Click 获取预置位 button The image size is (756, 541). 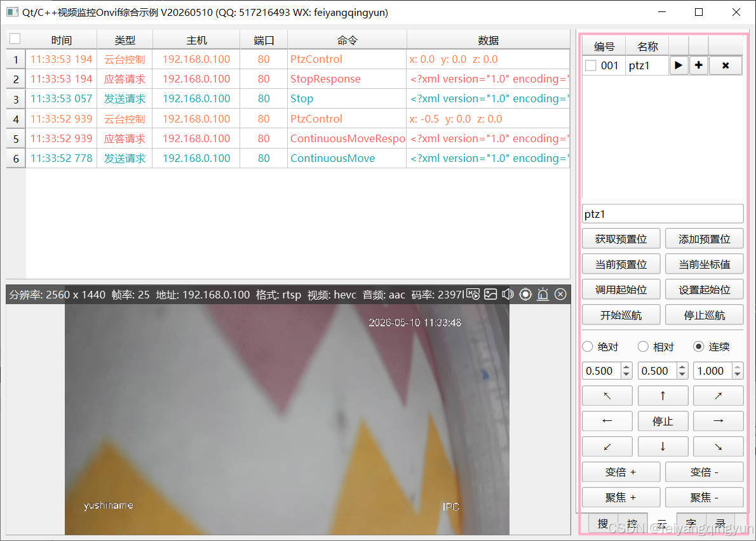coord(621,239)
